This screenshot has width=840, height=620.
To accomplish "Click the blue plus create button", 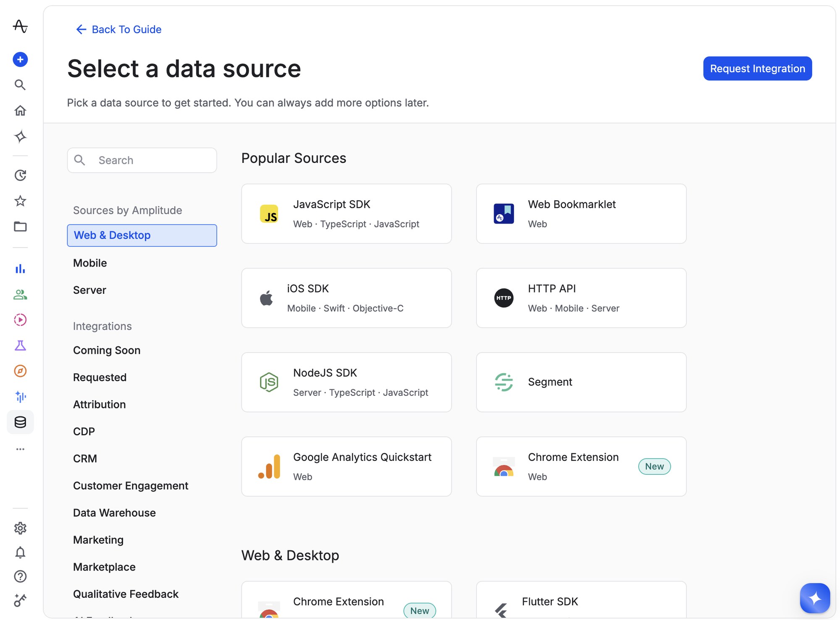I will (20, 60).
